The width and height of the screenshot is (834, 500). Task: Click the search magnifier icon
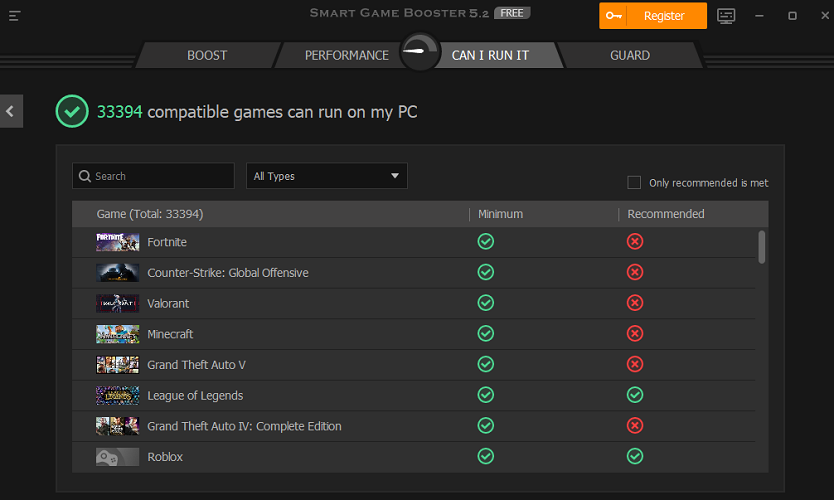click(85, 176)
